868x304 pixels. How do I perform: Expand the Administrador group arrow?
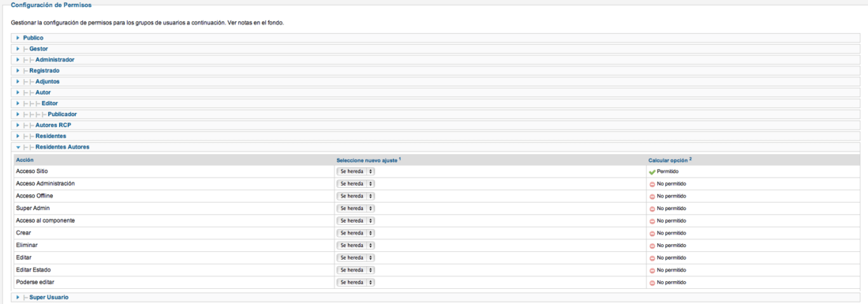(18, 60)
